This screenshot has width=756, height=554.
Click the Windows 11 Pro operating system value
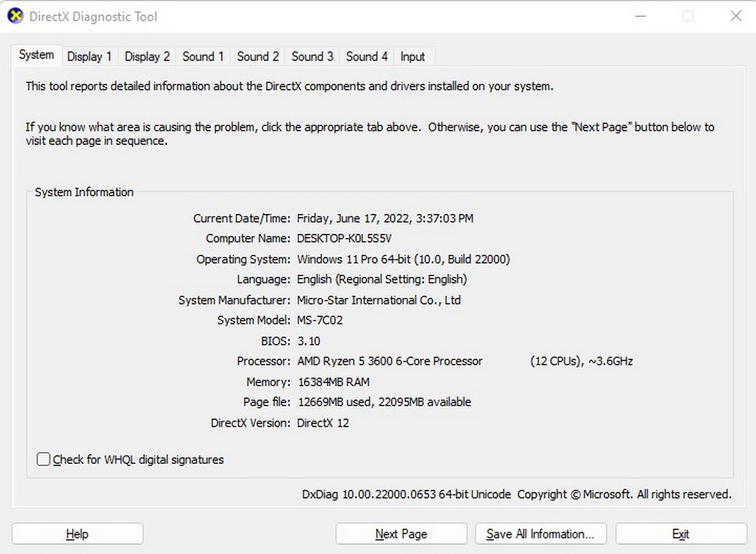[403, 259]
